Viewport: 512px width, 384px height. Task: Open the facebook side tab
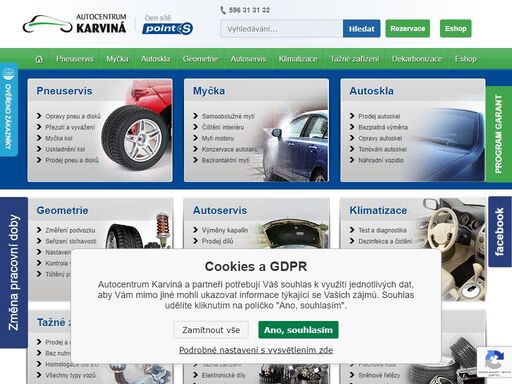500,232
